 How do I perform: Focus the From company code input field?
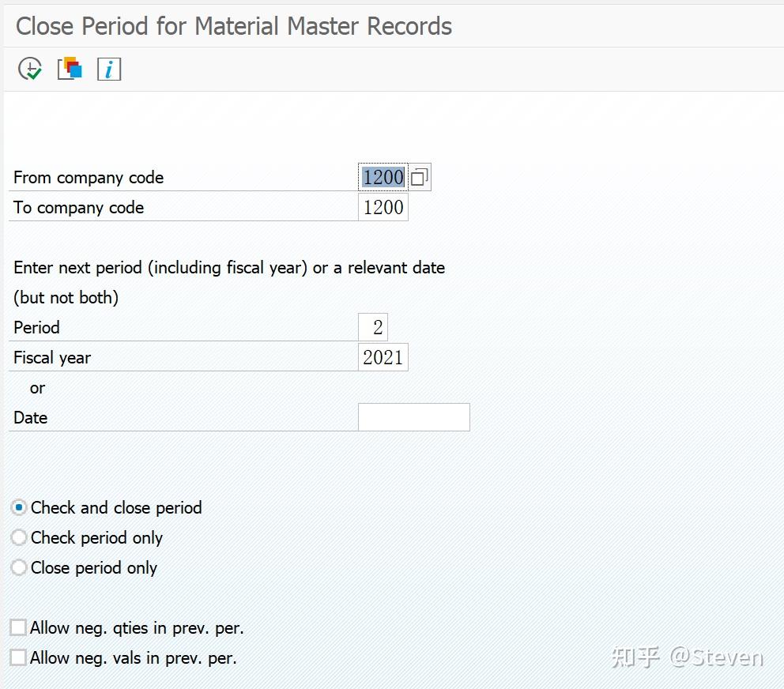click(383, 178)
